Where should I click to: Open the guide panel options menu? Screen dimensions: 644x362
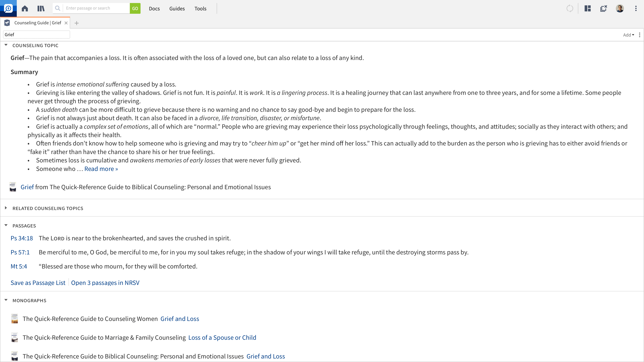pyautogui.click(x=639, y=35)
